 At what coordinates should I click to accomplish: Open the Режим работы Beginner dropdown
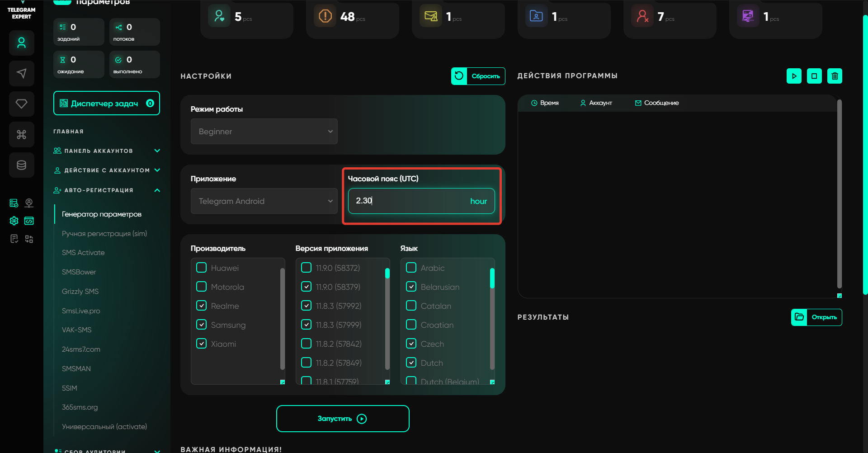pyautogui.click(x=264, y=132)
